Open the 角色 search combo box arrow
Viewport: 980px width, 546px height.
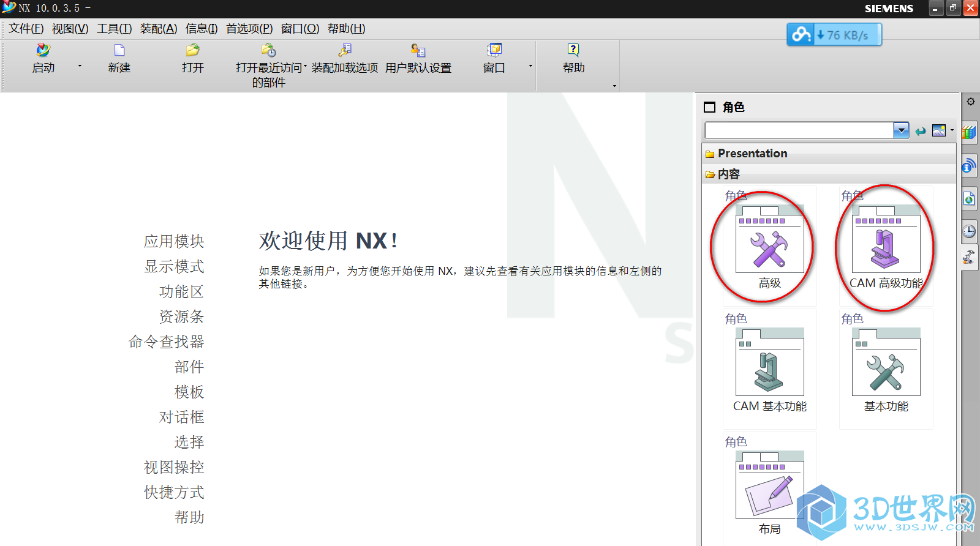tap(901, 130)
